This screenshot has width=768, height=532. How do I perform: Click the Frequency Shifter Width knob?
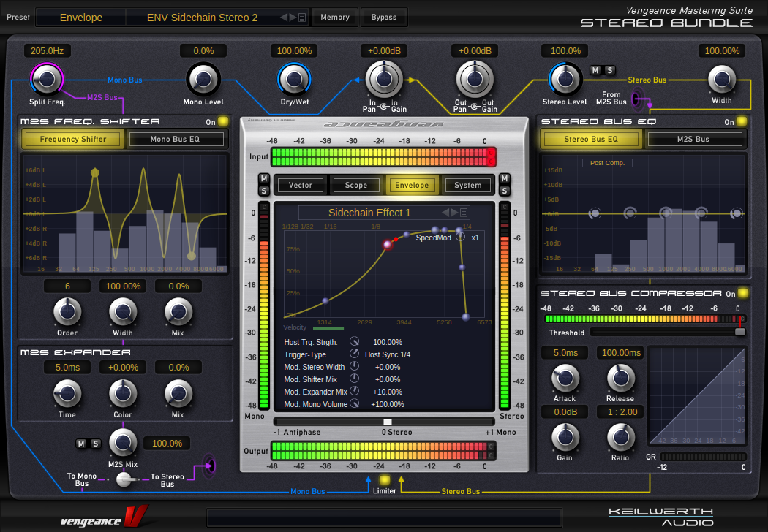123,311
